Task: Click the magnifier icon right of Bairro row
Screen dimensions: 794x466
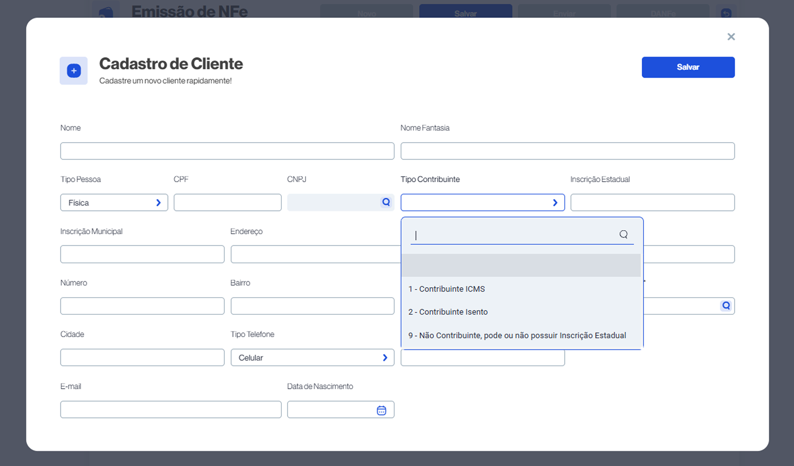Action: 726,306
